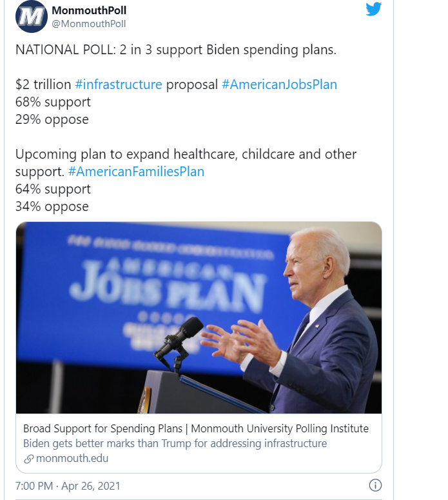Click the Upcoming plan to expand healthcare text
This screenshot has height=500, width=448.
[186, 154]
